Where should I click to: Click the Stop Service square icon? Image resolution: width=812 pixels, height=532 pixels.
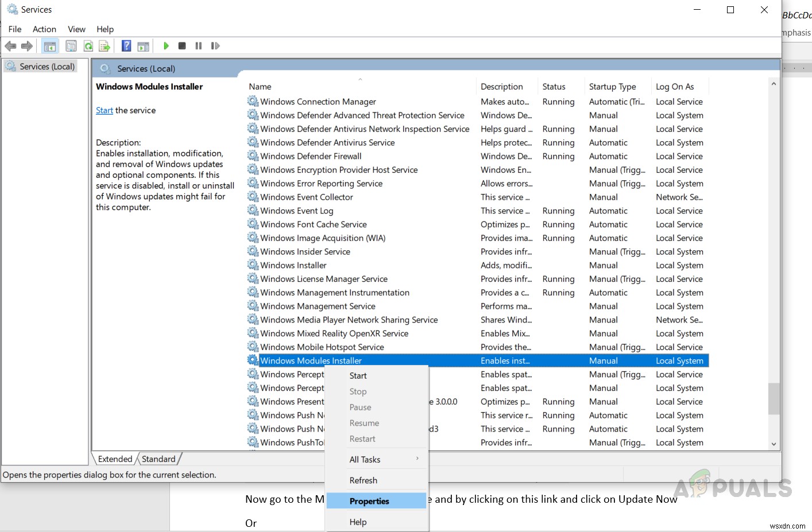pyautogui.click(x=182, y=46)
